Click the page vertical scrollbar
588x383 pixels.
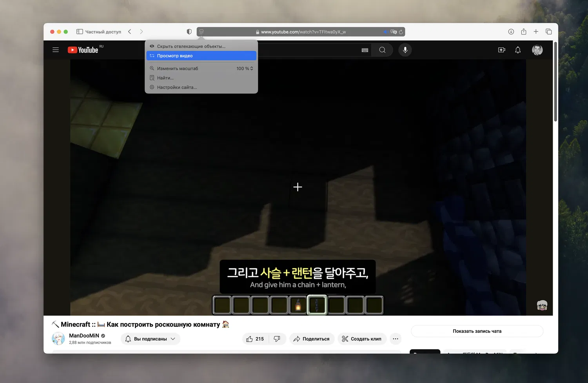pos(555,82)
